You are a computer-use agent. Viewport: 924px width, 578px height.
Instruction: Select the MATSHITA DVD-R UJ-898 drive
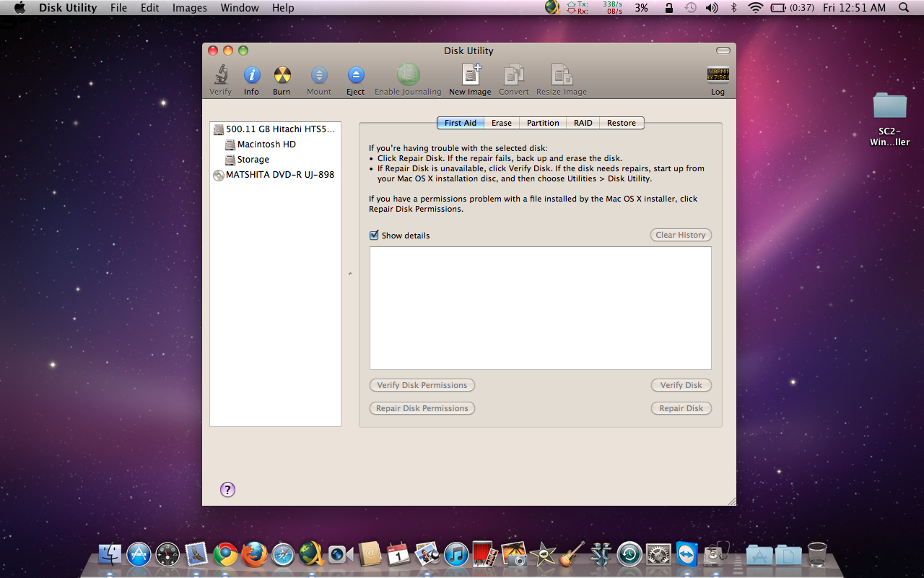[x=275, y=175]
